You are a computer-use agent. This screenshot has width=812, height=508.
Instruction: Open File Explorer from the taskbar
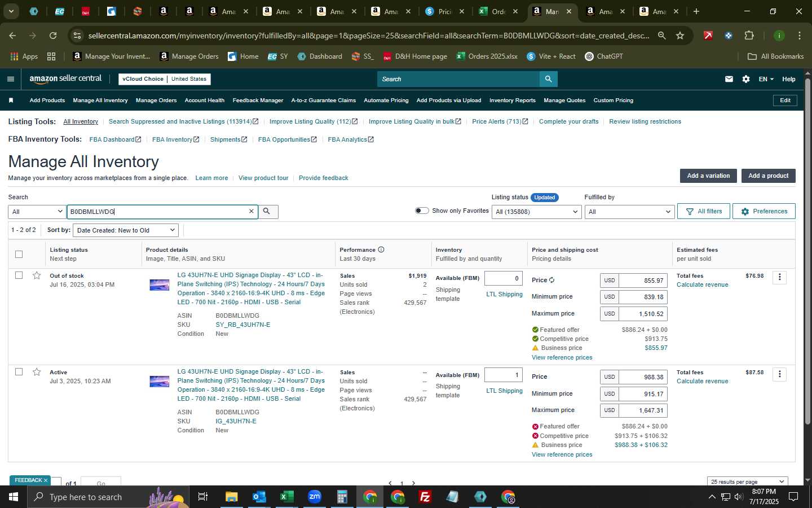point(231,497)
